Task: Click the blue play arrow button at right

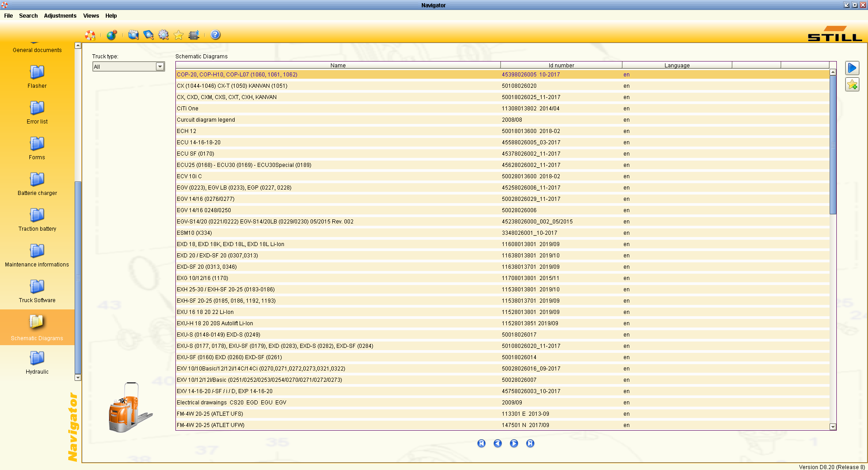Action: [852, 68]
